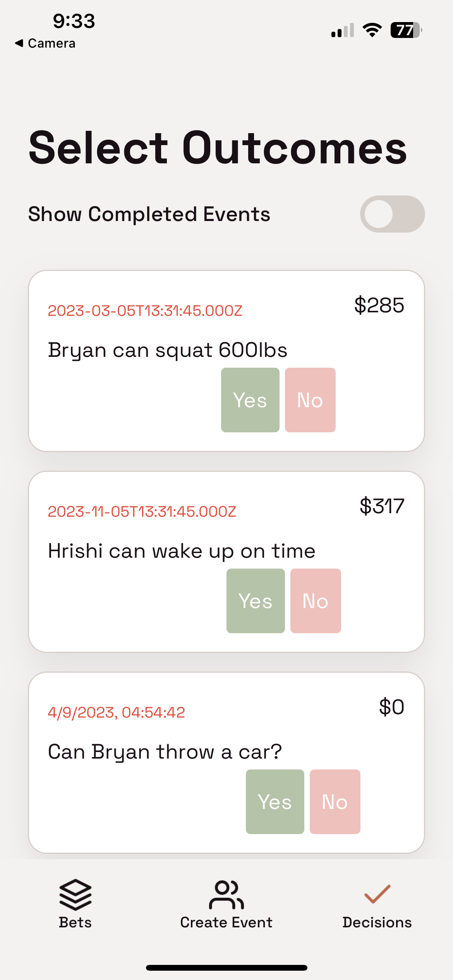Image resolution: width=453 pixels, height=980 pixels.
Task: Tap the back arrow to Camera
Action: pyautogui.click(x=19, y=43)
